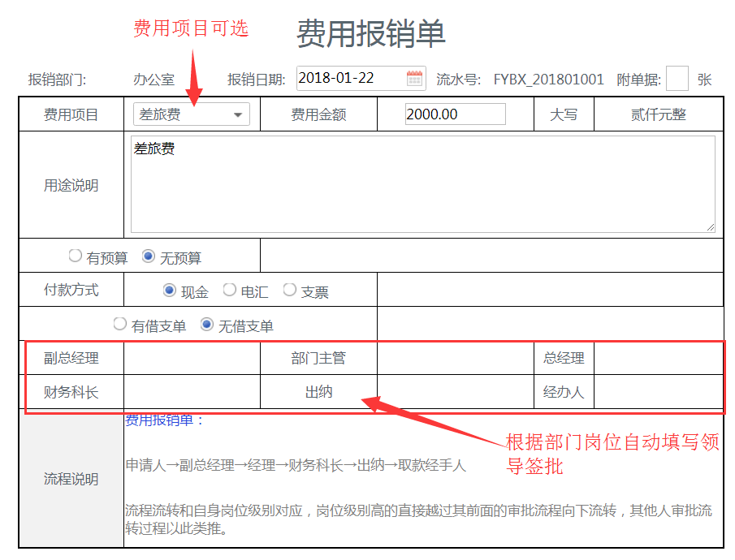This screenshot has height=560, width=735.
Task: Click the 报销日期 date input field
Action: tap(351, 79)
